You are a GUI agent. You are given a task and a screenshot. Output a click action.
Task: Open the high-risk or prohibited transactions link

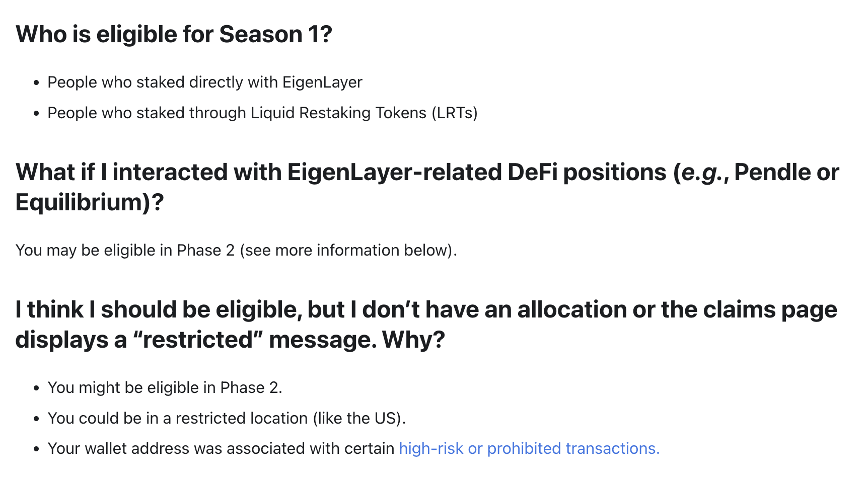click(x=529, y=448)
